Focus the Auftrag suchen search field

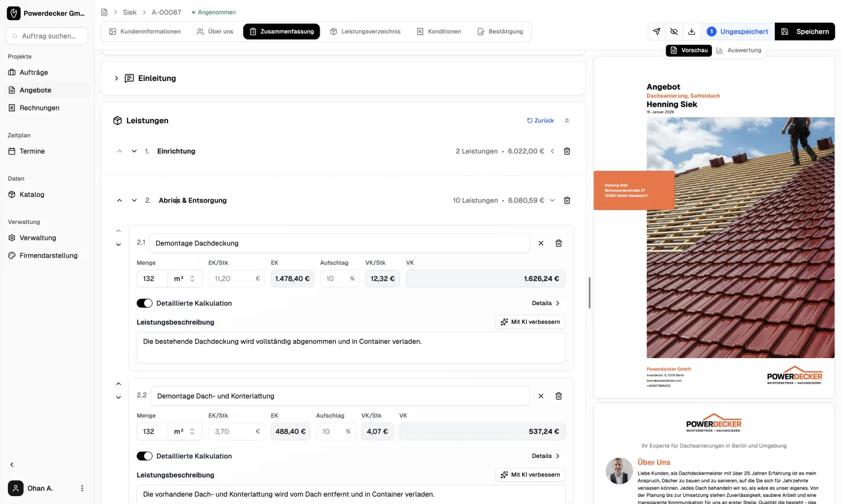point(47,36)
